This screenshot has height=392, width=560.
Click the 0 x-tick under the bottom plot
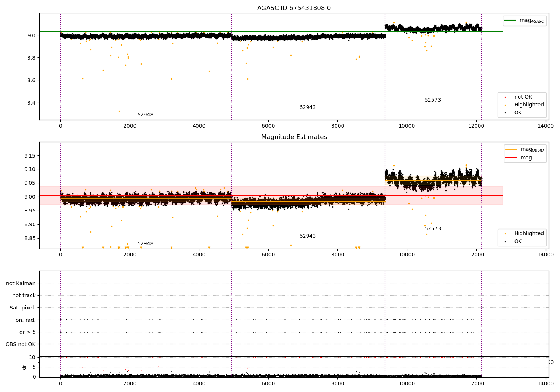point(60,384)
